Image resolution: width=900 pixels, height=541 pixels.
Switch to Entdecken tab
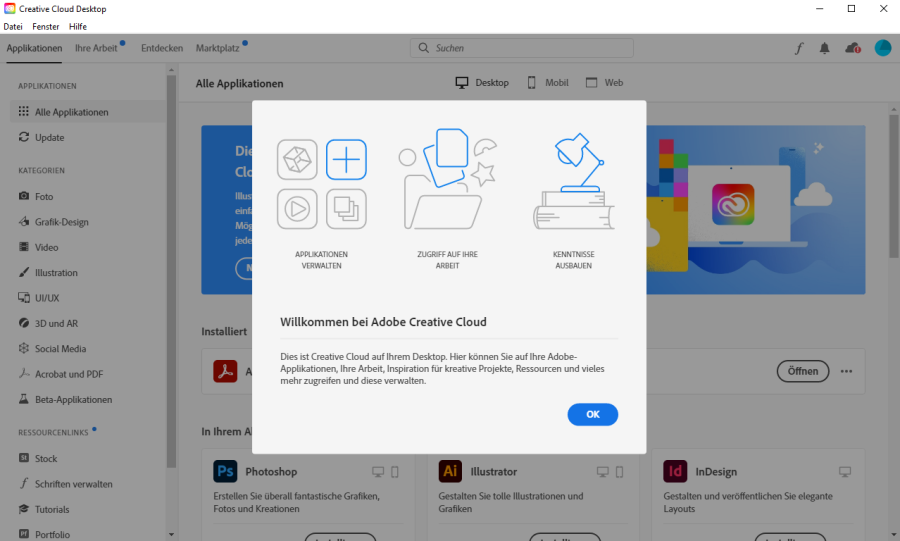coord(162,48)
